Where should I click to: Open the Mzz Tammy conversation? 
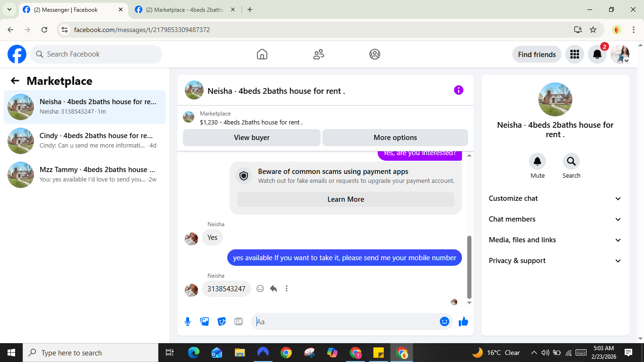pyautogui.click(x=85, y=175)
